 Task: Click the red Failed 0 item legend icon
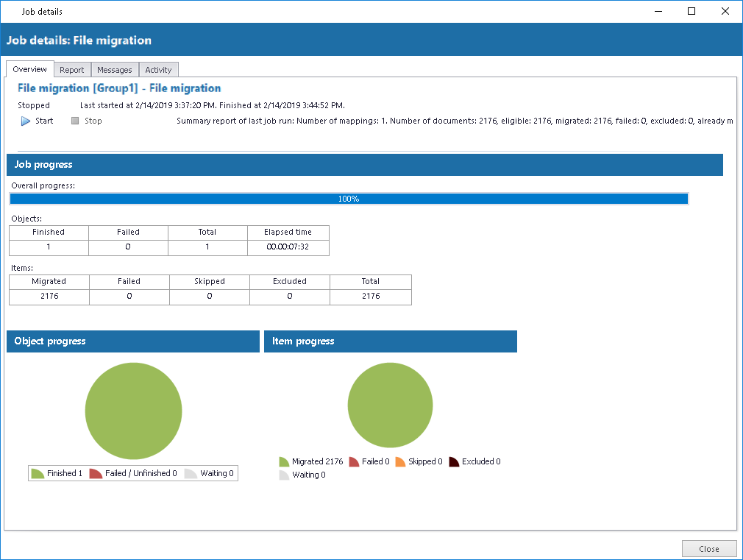pos(354,462)
